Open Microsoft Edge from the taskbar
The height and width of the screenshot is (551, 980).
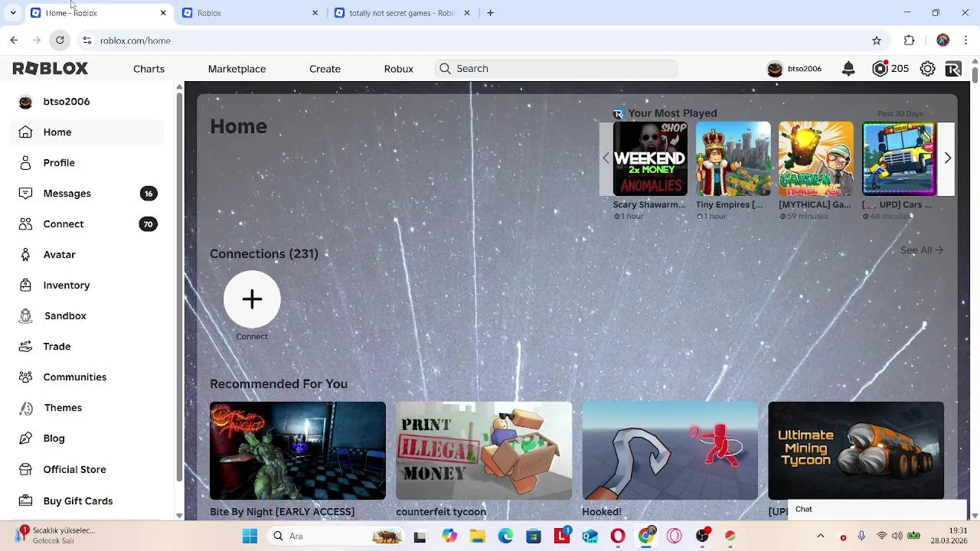[506, 536]
